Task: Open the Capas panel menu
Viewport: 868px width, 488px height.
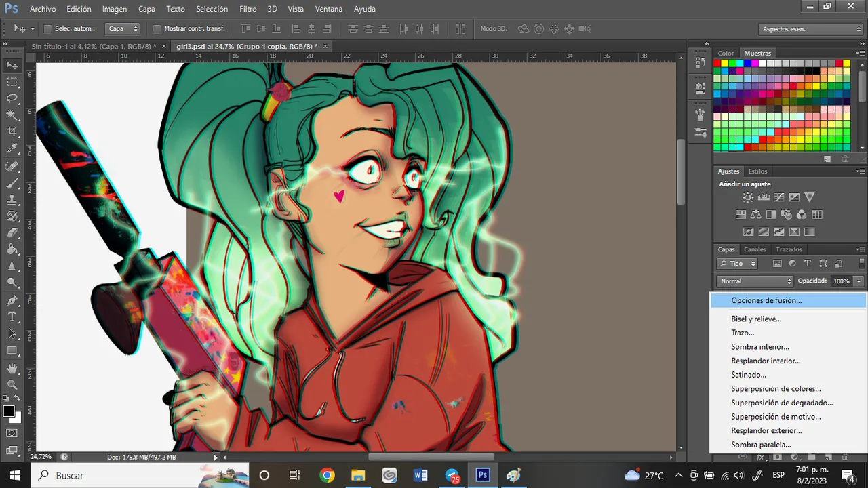Action: tap(861, 249)
